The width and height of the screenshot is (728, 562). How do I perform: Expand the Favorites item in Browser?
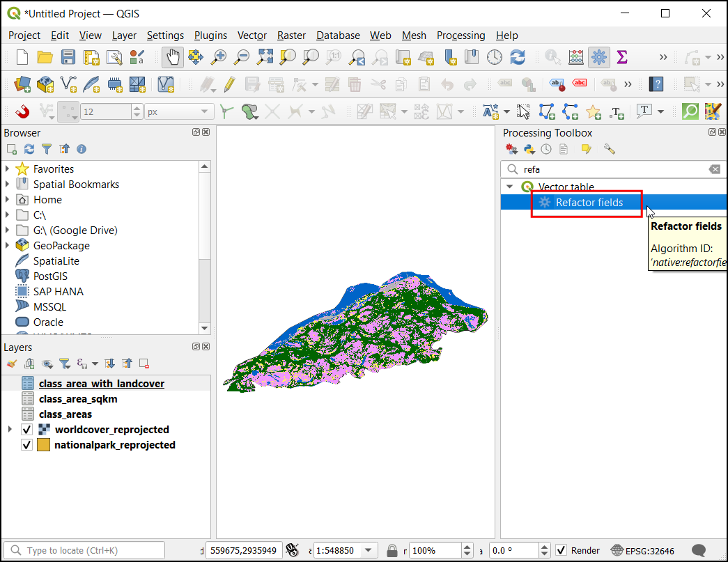pos(8,169)
